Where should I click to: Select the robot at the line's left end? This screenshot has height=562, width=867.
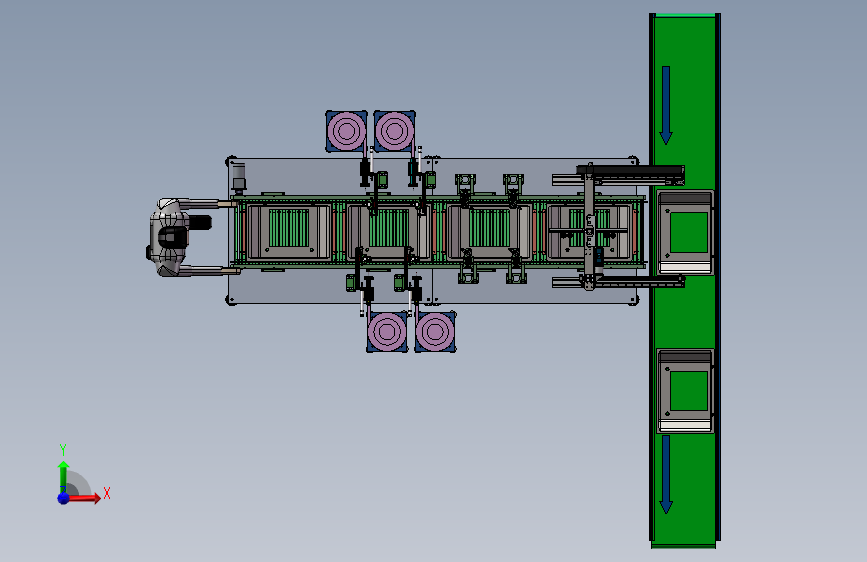pyautogui.click(x=179, y=237)
